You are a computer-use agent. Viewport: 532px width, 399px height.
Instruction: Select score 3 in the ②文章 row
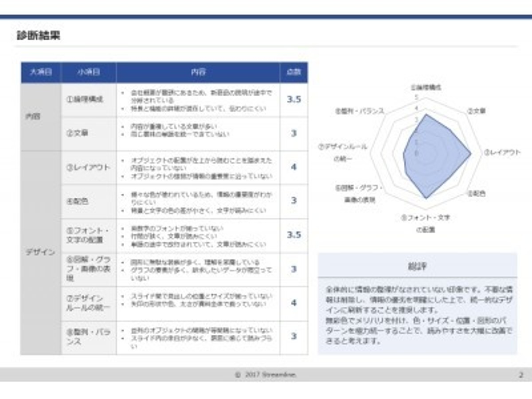coord(294,133)
